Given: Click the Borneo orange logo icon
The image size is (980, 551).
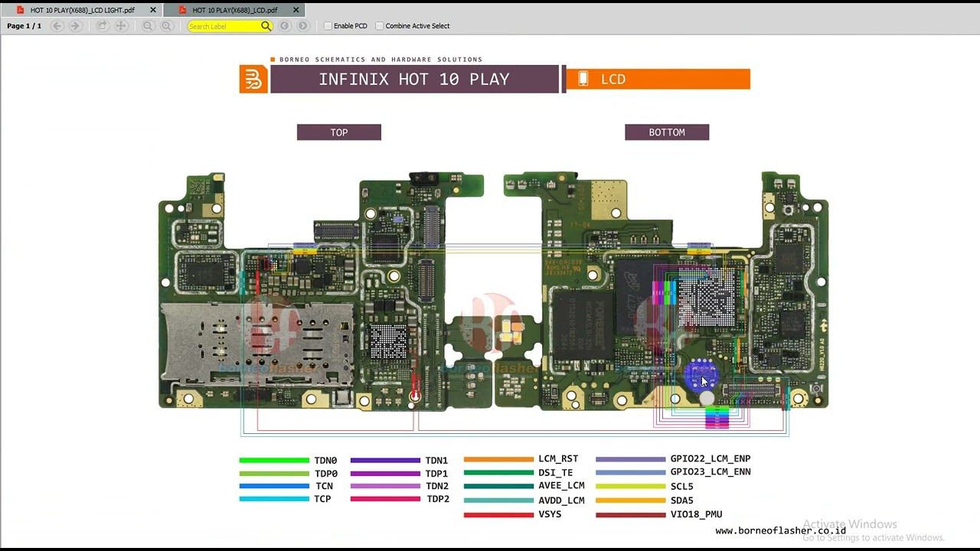Looking at the screenshot, I should 253,79.
